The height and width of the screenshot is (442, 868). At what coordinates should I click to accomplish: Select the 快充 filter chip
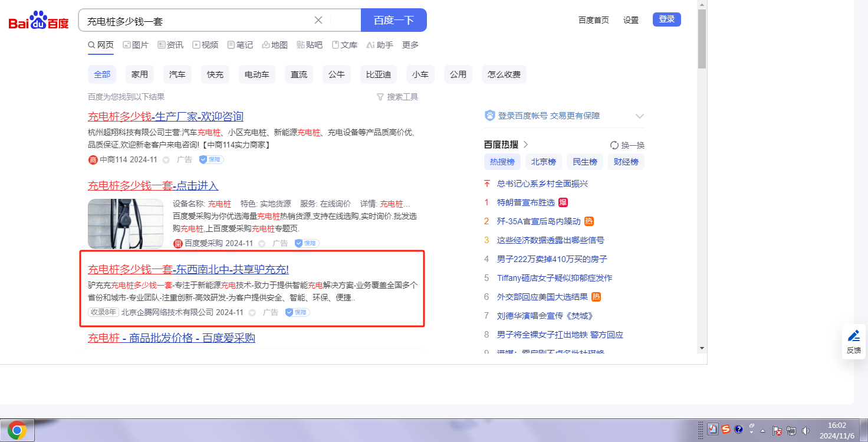click(215, 74)
